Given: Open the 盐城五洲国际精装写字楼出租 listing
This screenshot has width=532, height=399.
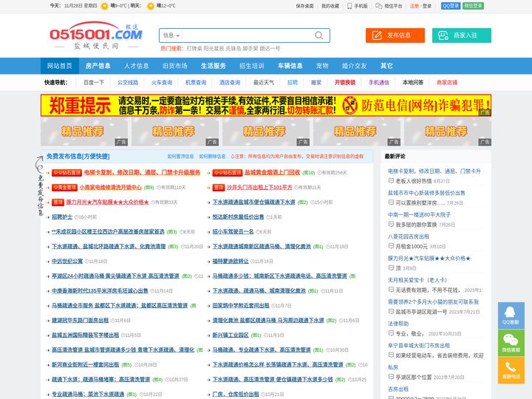Looking at the screenshot, I should point(85,335).
